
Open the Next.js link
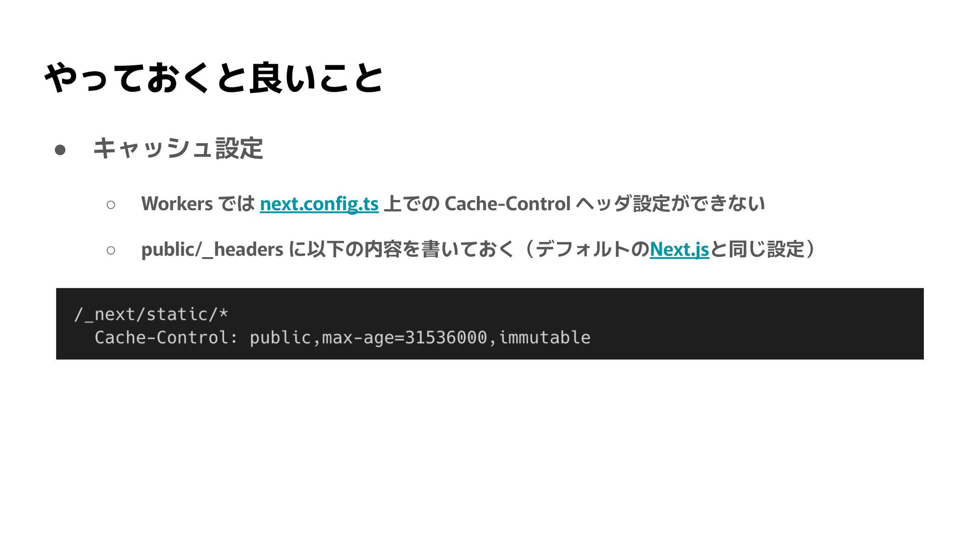click(x=679, y=249)
